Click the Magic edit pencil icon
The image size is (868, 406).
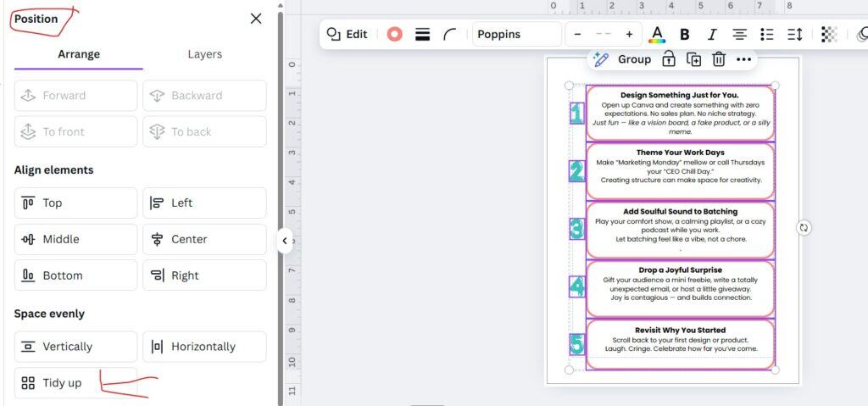click(601, 59)
